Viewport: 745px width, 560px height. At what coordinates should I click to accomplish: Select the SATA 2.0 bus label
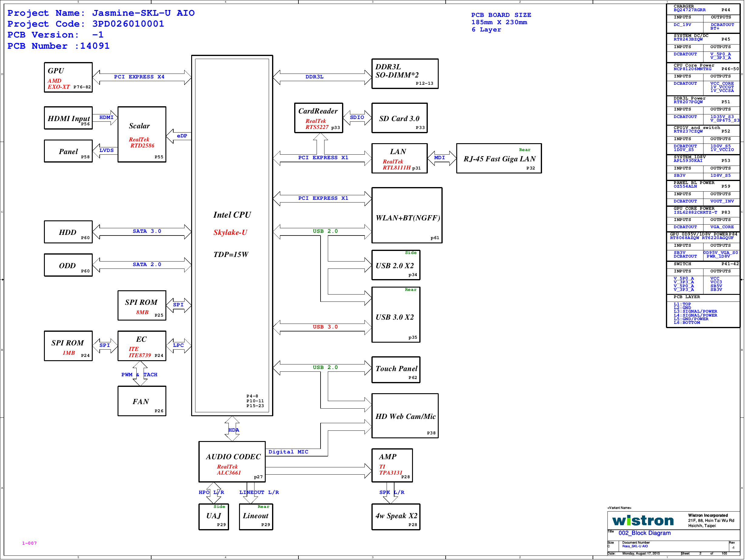coord(147,265)
